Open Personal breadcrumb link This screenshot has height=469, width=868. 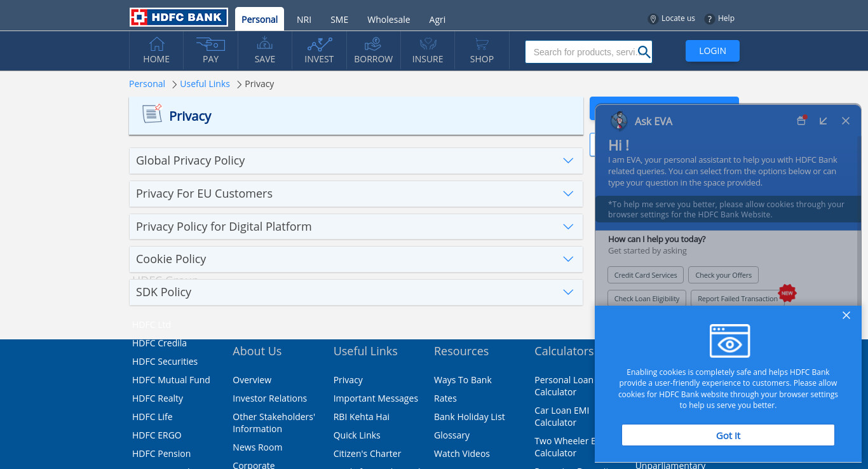pos(147,84)
